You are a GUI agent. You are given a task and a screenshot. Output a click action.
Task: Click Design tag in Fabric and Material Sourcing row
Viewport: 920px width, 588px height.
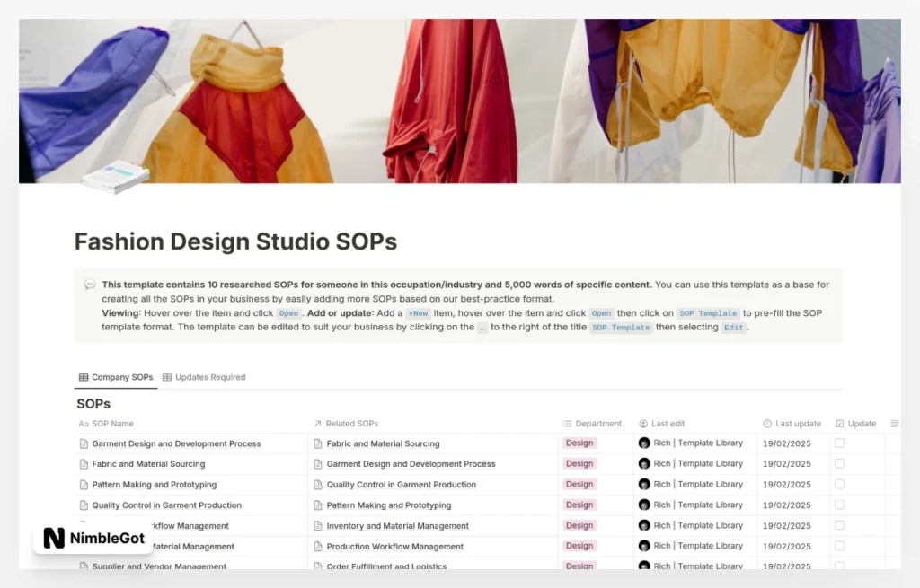pyautogui.click(x=579, y=464)
